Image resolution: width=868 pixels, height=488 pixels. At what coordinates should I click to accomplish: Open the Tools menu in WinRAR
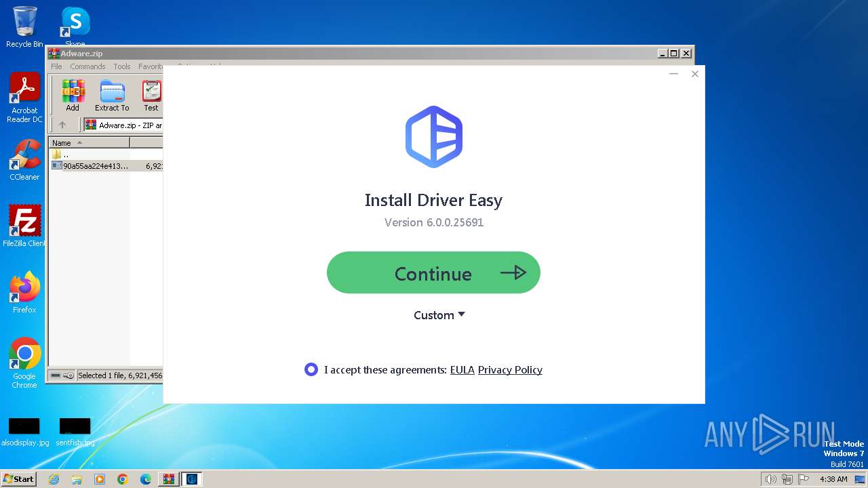122,66
